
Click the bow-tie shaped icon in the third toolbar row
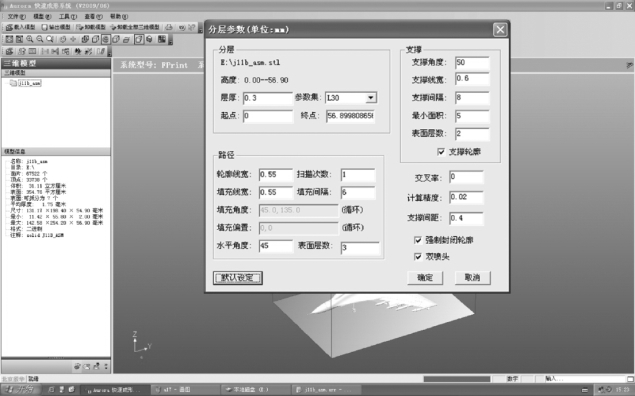point(55,51)
